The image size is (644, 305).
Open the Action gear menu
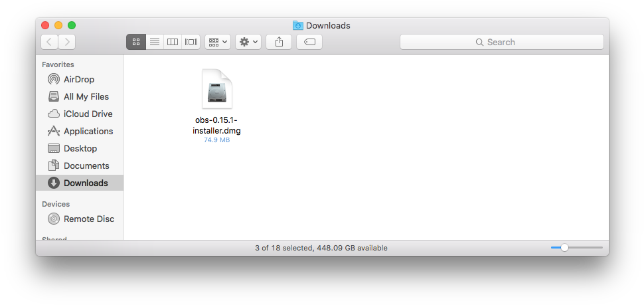coord(248,42)
